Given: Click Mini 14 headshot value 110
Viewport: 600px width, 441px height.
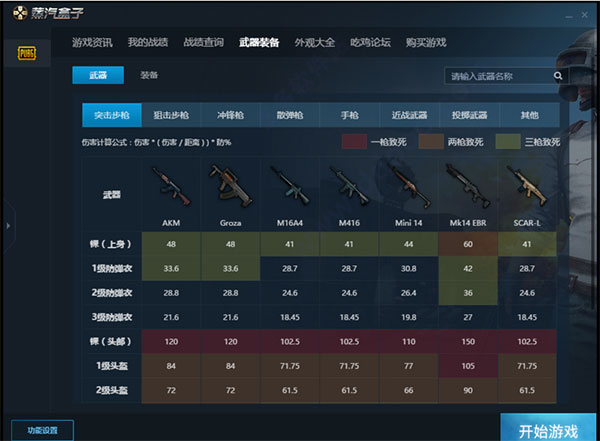Looking at the screenshot, I should [409, 341].
